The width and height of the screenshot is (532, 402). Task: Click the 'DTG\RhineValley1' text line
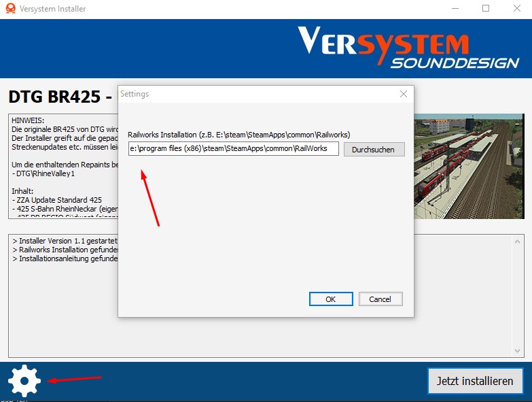[43, 173]
